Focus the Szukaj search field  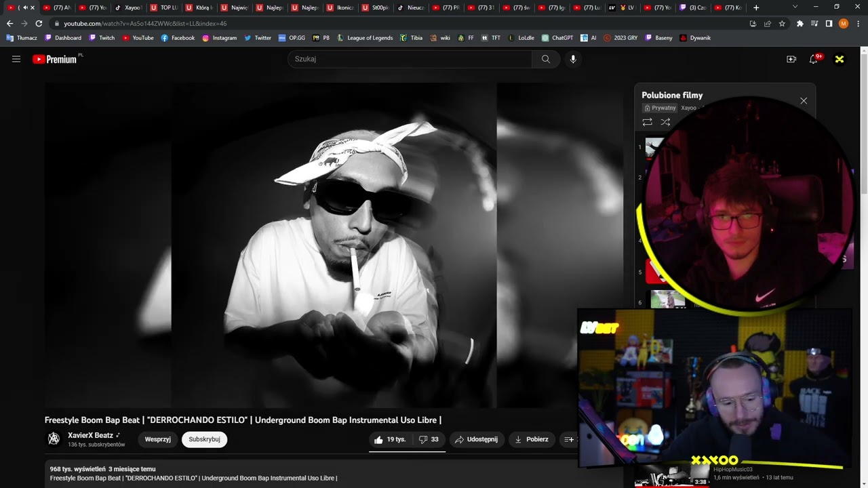(410, 59)
